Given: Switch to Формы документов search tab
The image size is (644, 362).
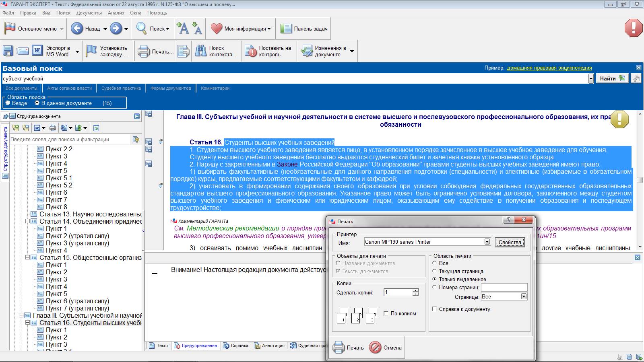Looking at the screenshot, I should pos(171,88).
